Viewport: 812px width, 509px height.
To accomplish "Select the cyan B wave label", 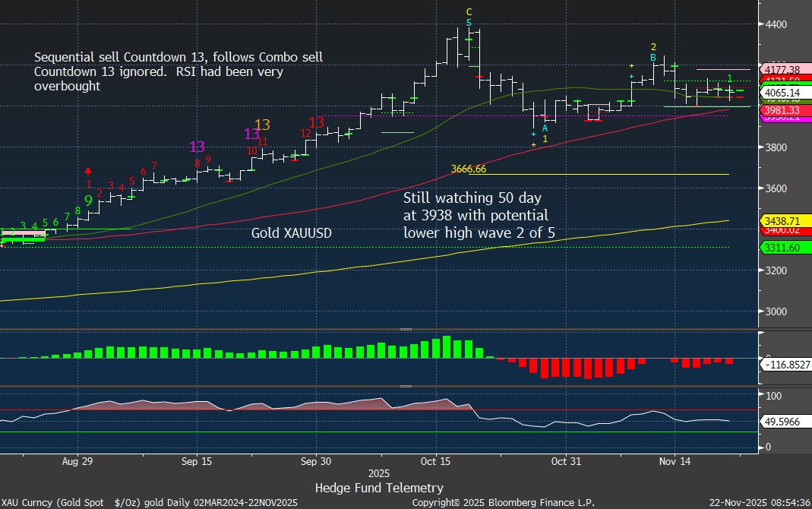I will [x=652, y=57].
